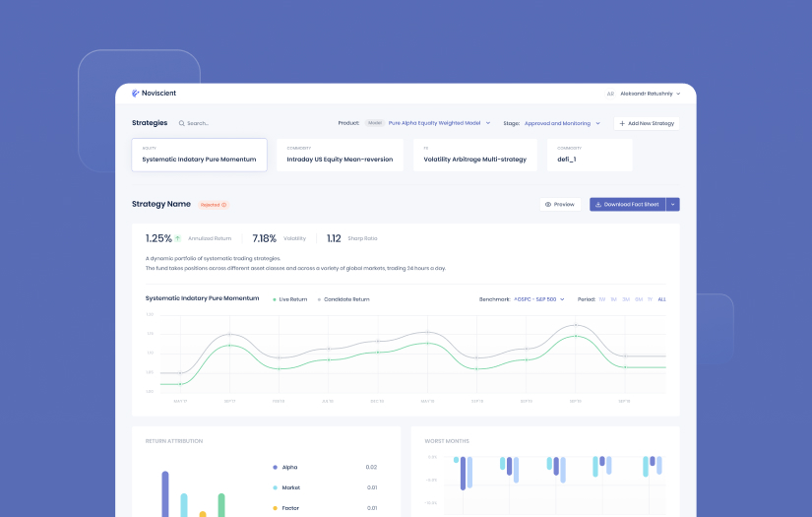Click the WORST MONTHS heading
Viewport: 812px width, 517px height.
447,441
